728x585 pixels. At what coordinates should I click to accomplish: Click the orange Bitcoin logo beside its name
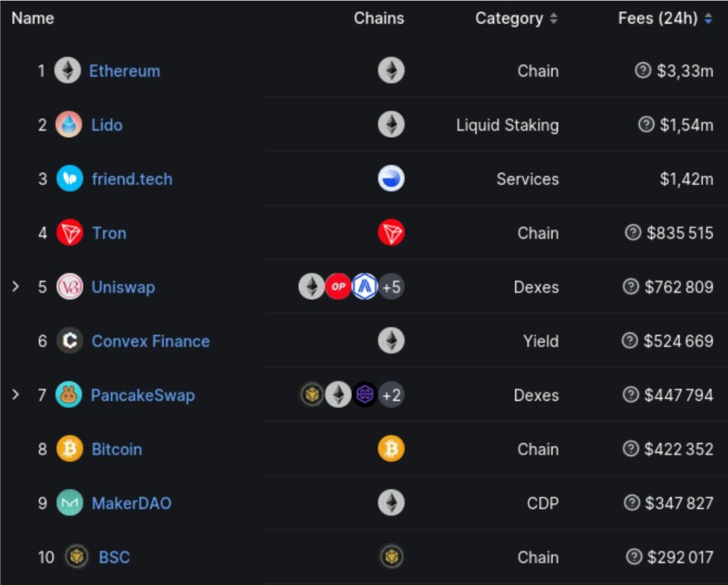pos(69,449)
